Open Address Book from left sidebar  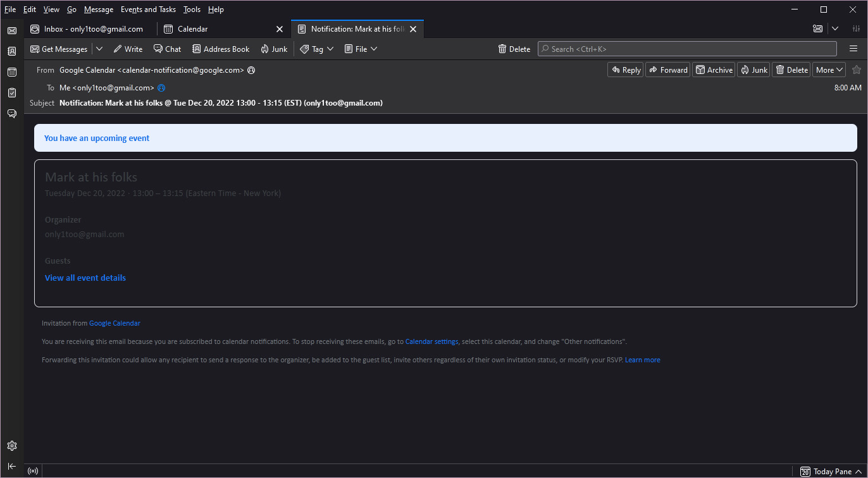pos(11,51)
